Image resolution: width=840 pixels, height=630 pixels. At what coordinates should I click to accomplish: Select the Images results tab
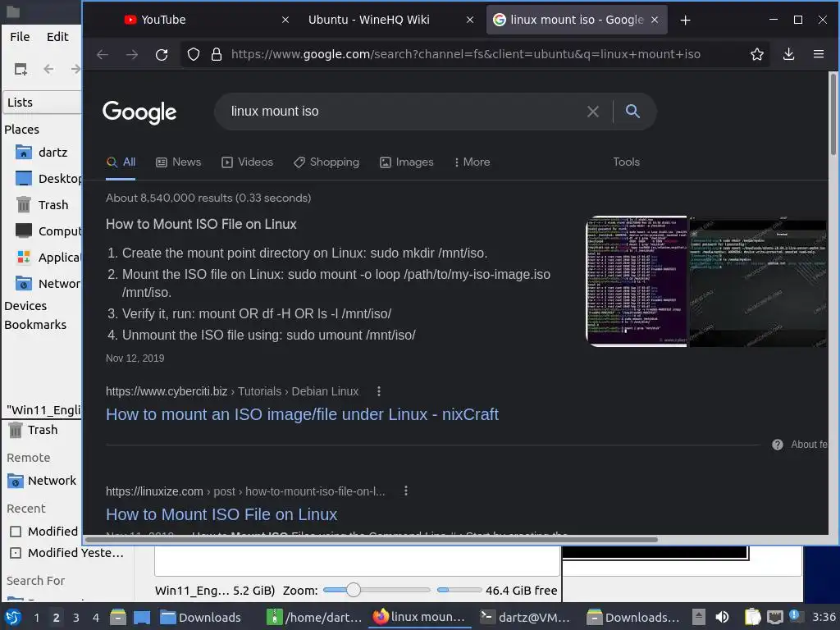click(x=407, y=162)
